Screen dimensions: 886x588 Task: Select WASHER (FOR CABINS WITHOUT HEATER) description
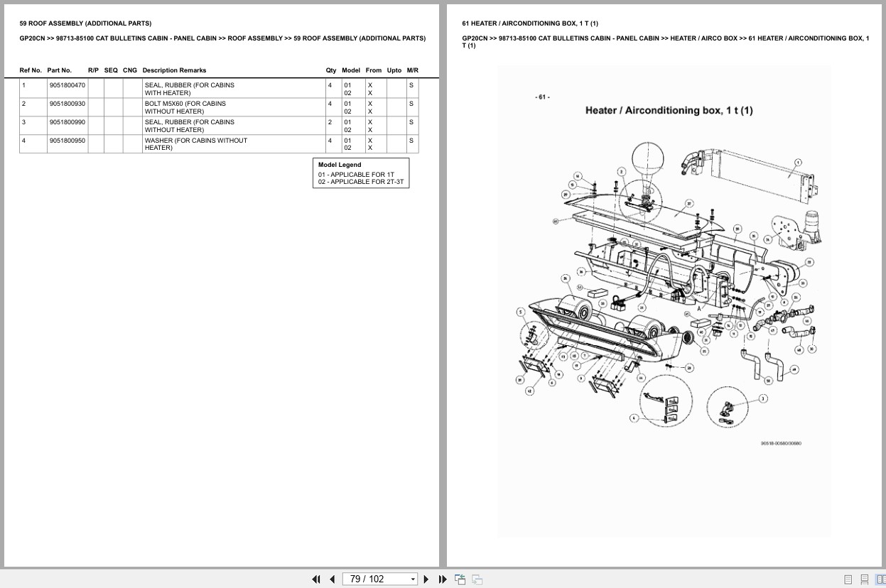point(196,144)
